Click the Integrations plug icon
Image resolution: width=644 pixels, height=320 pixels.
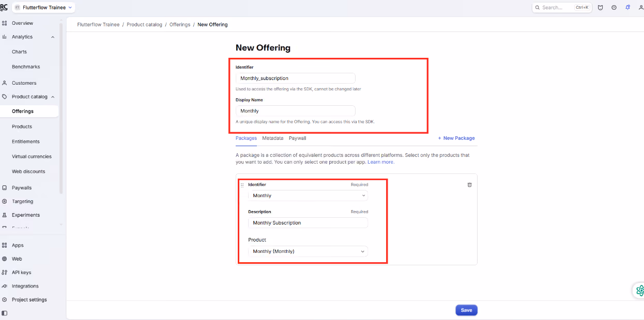5,286
